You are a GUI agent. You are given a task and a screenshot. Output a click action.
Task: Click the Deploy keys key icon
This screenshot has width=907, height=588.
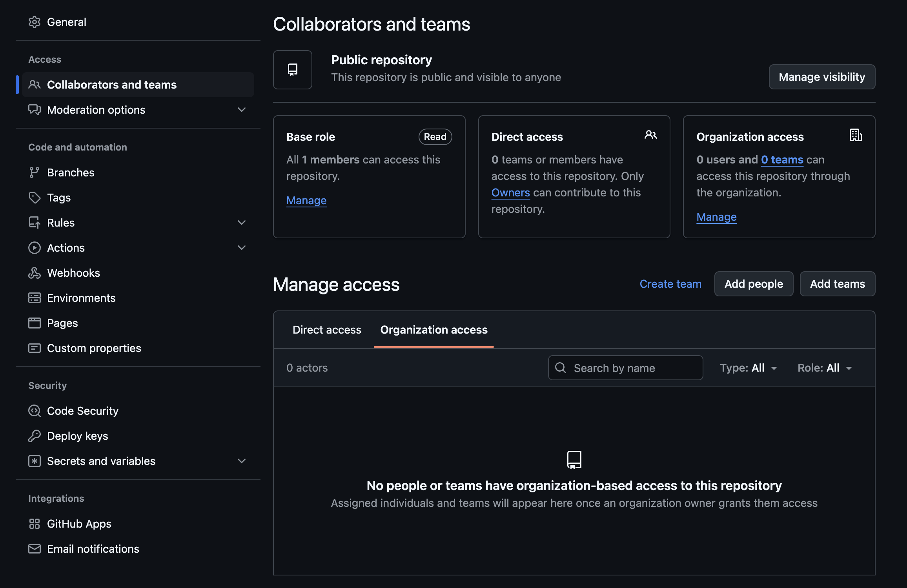pyautogui.click(x=35, y=436)
